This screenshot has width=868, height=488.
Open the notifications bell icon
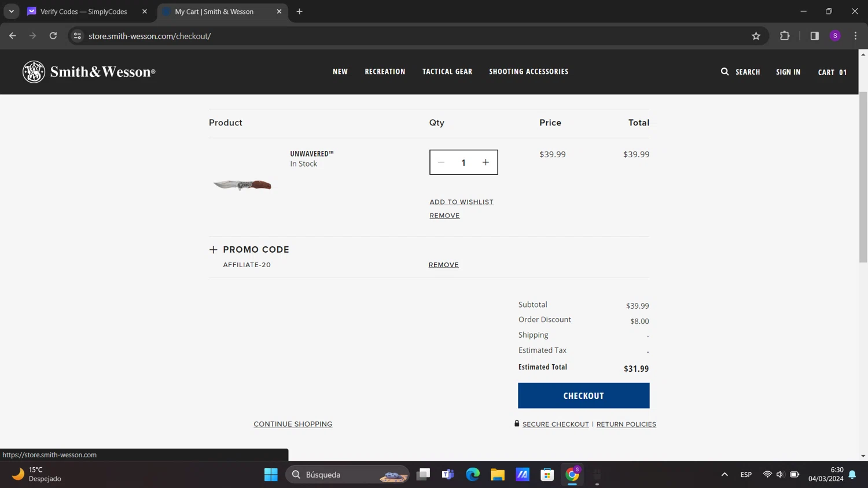coord(852,475)
